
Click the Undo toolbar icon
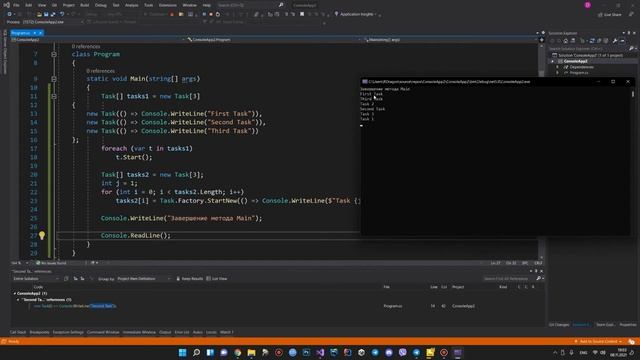click(x=62, y=14)
